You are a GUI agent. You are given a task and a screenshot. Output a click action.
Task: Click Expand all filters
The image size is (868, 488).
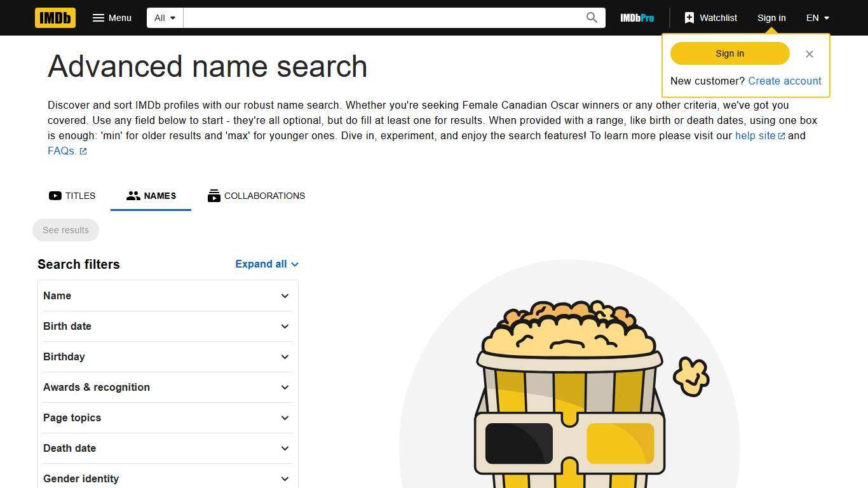(266, 264)
